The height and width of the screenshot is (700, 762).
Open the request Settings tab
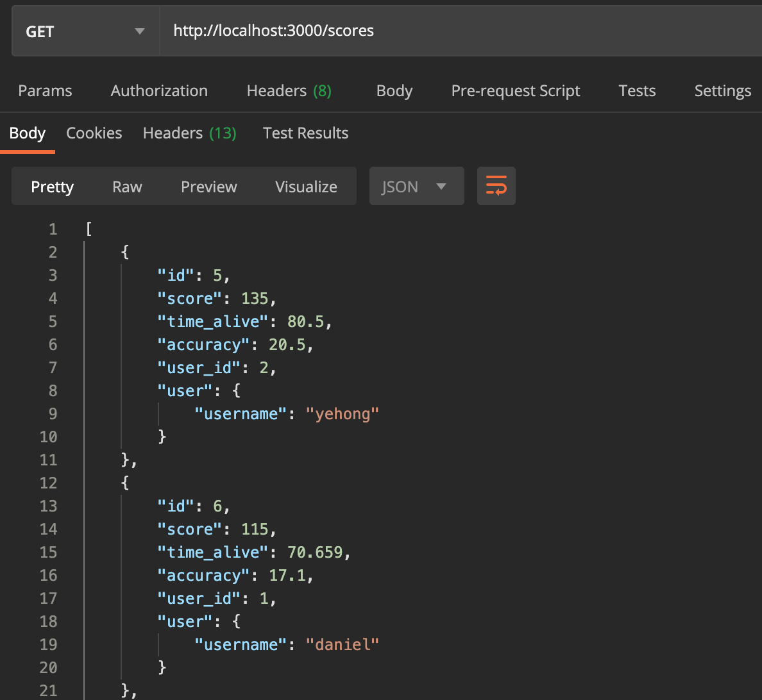pos(722,90)
